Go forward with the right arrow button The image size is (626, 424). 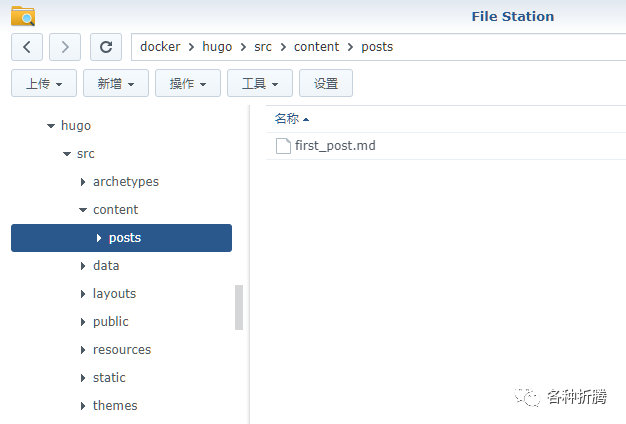(65, 47)
